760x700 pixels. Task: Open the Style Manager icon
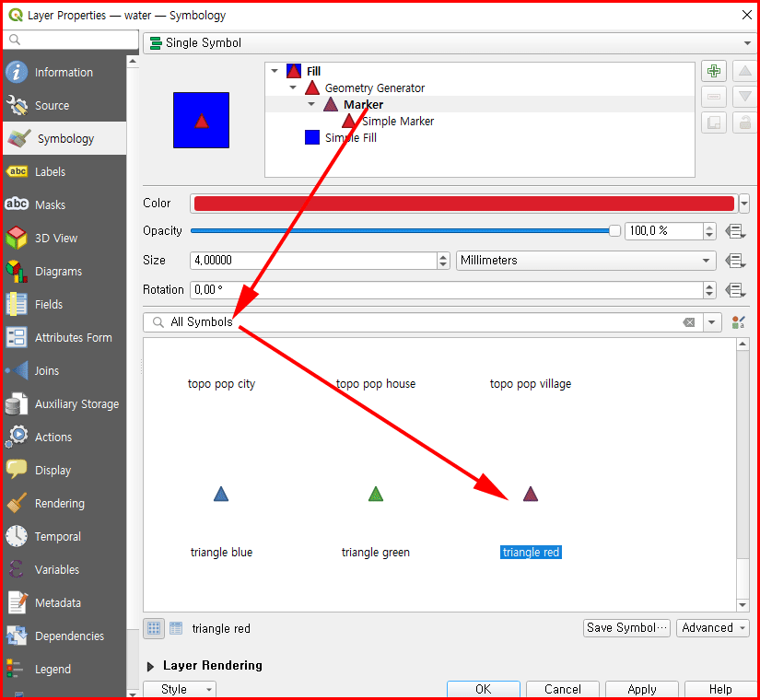(x=738, y=322)
